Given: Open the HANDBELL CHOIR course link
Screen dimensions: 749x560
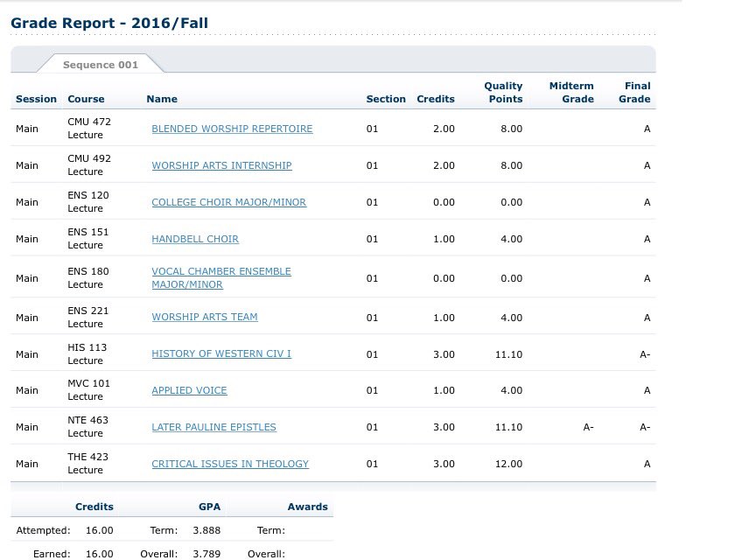Looking at the screenshot, I should click(194, 238).
